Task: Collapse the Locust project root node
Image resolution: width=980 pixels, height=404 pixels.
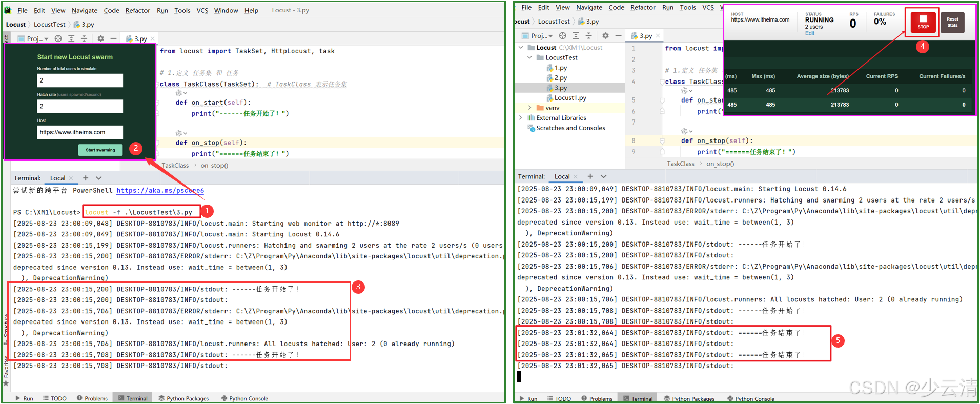Action: [521, 48]
